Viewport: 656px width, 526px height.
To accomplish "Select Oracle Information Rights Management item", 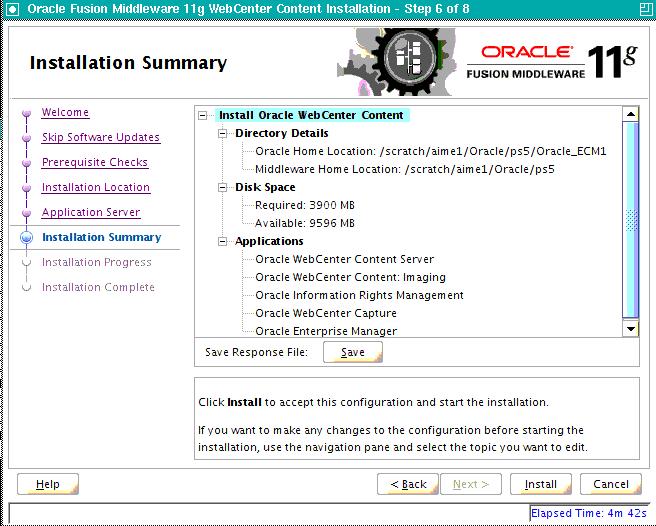I will [x=359, y=295].
